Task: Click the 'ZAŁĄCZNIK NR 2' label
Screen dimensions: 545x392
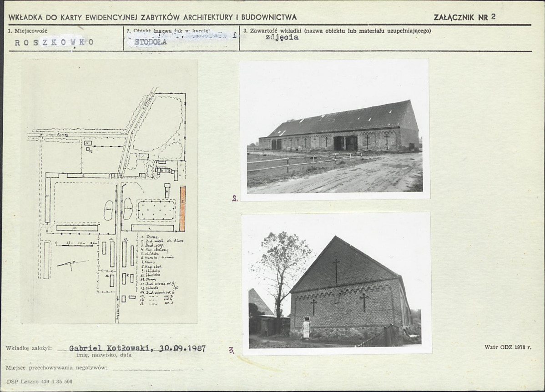Action: click(x=465, y=17)
